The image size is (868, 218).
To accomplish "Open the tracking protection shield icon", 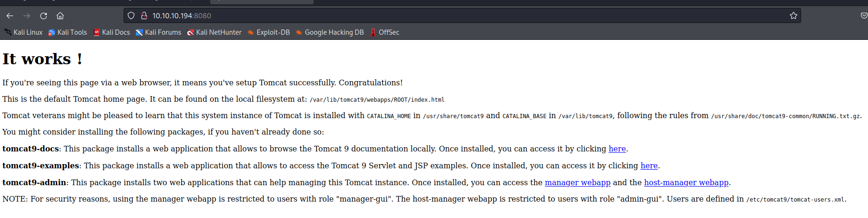I will click(131, 16).
